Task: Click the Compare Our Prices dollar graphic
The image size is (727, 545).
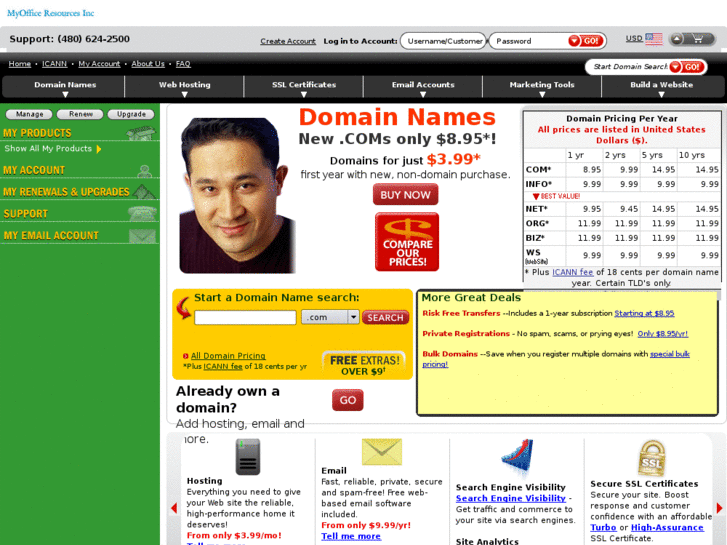Action: pyautogui.click(x=407, y=242)
